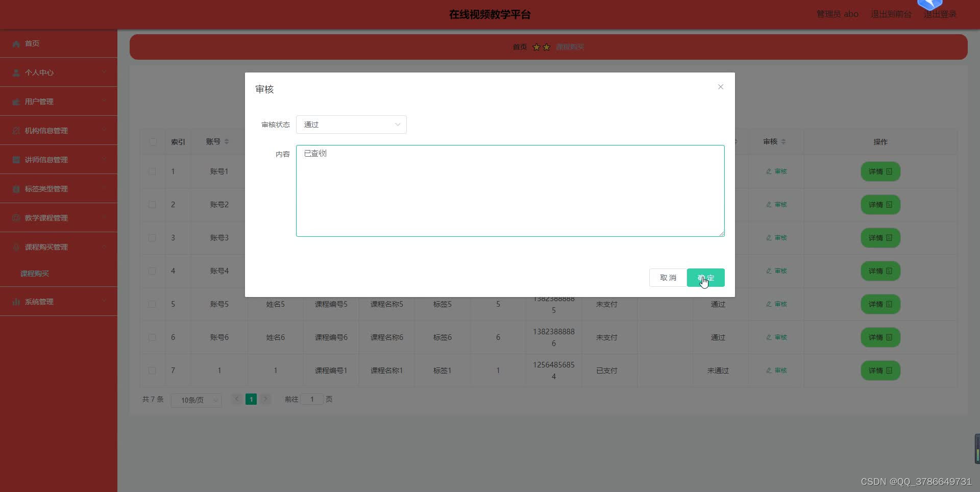
Task: Select page number 1 in pagination
Action: [251, 399]
